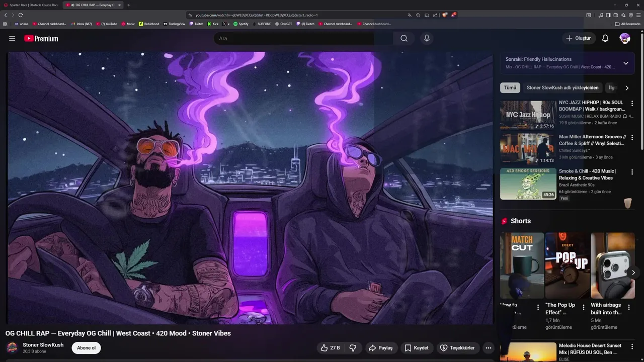Open the account avatar menu

(625, 38)
